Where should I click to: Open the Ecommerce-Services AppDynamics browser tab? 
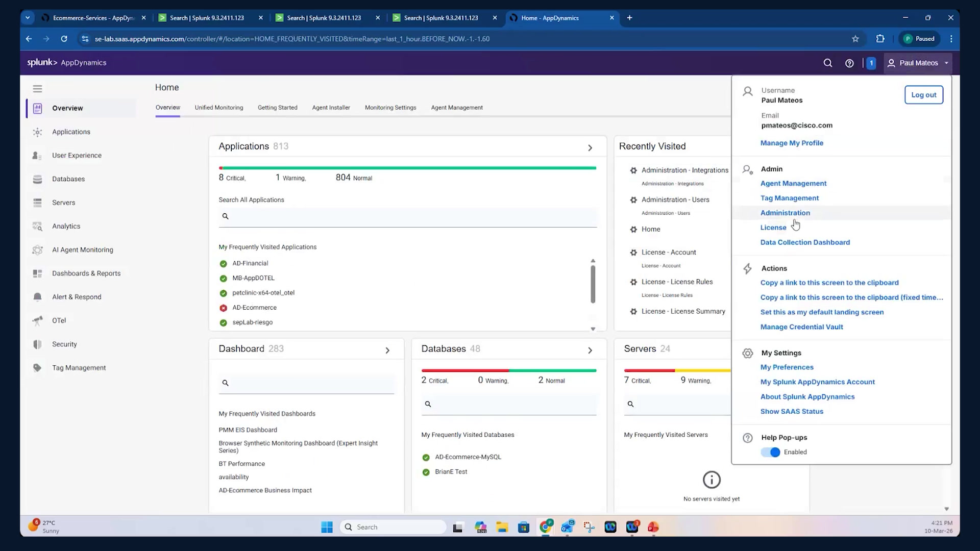94,18
